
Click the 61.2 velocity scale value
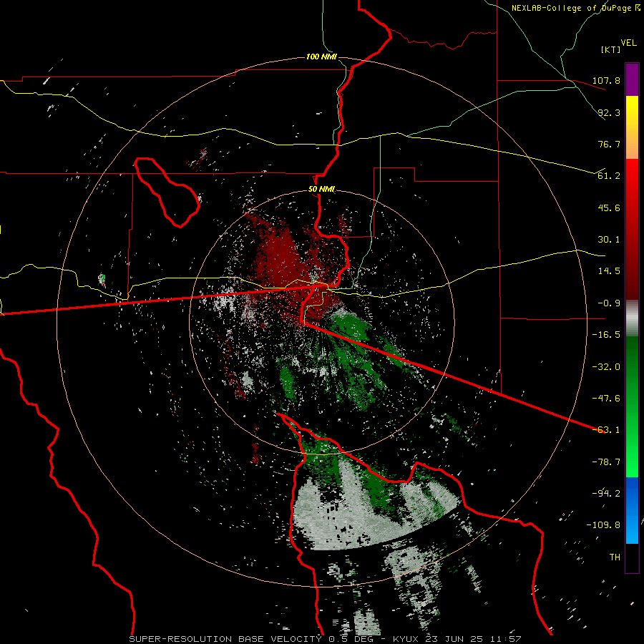click(x=609, y=176)
